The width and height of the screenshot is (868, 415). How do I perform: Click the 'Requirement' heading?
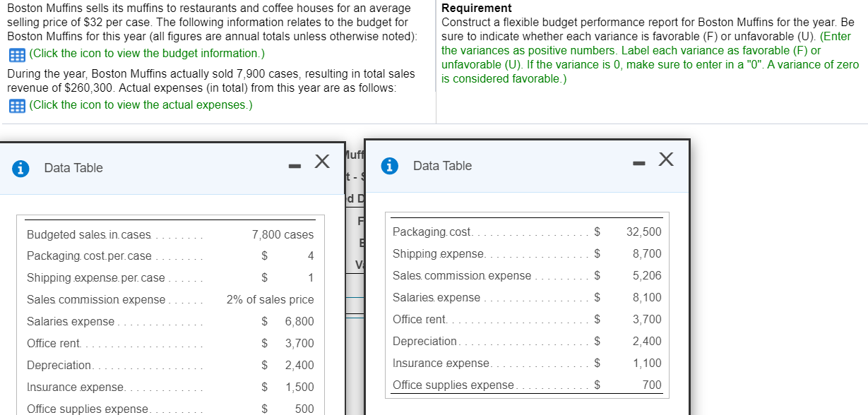point(476,8)
